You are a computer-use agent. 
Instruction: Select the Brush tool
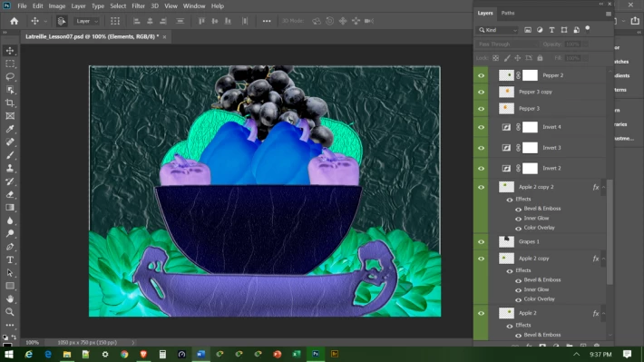[x=10, y=155]
